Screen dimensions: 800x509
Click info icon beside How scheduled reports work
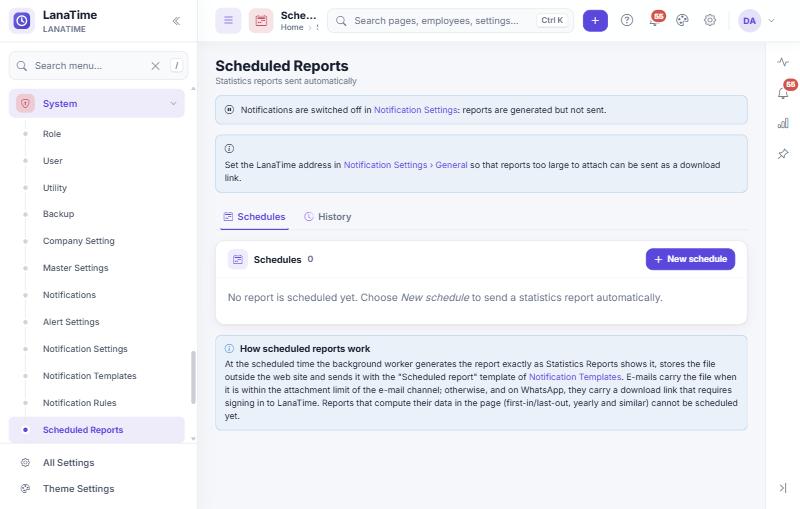(x=229, y=349)
